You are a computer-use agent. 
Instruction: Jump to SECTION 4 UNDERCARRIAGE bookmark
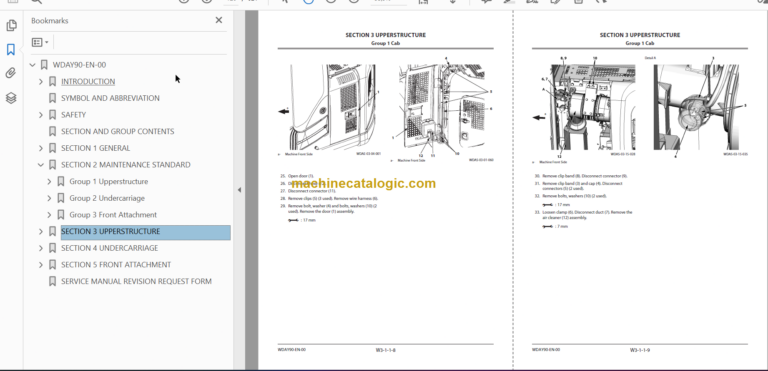pos(110,248)
